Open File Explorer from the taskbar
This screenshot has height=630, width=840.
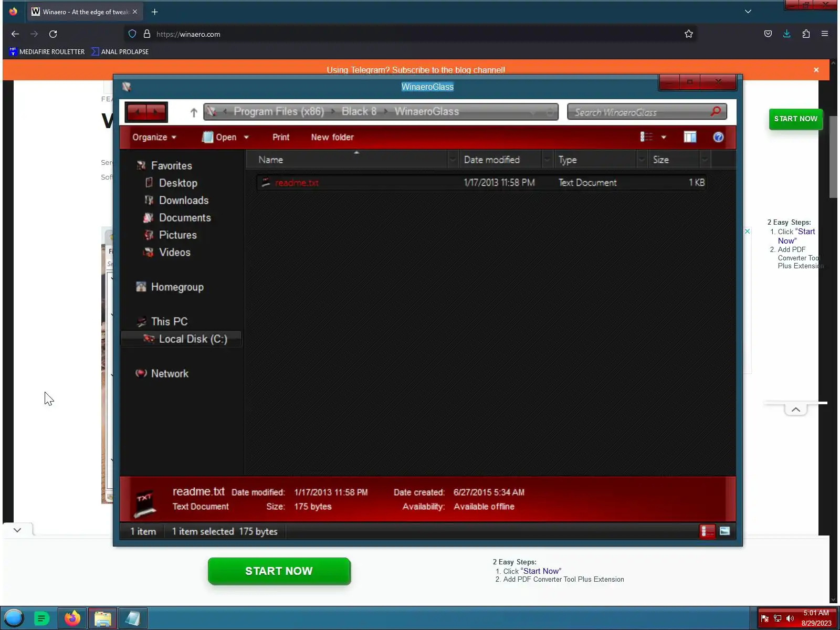103,618
